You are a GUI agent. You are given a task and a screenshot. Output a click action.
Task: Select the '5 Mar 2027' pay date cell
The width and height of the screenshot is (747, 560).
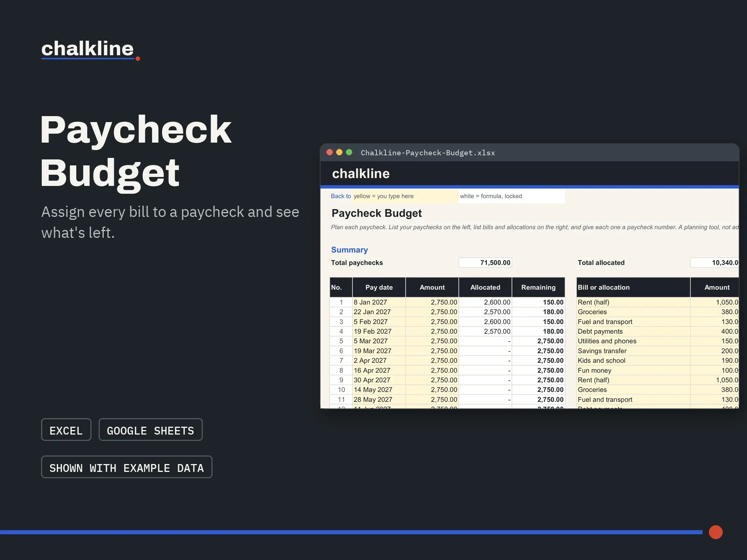click(x=379, y=341)
